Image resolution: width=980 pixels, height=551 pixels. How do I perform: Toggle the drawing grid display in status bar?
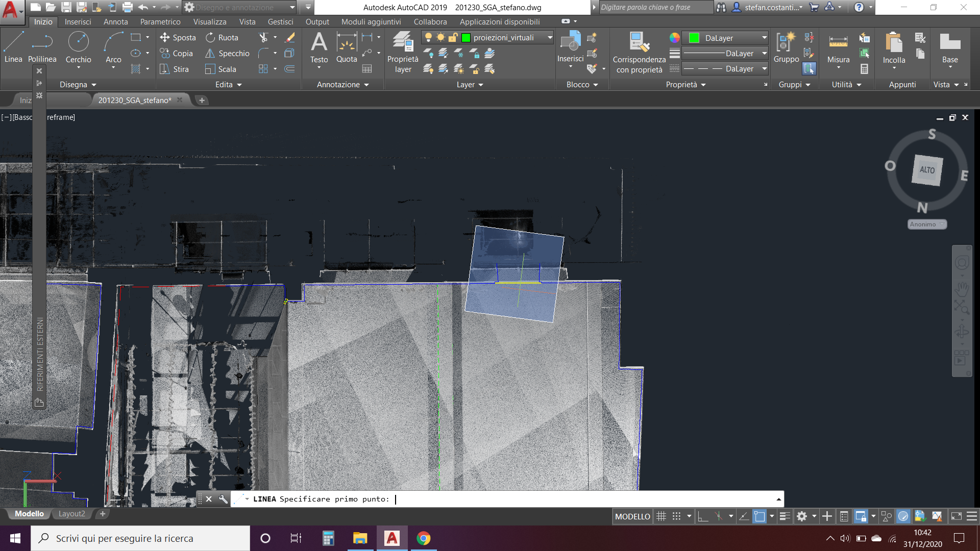pos(661,516)
